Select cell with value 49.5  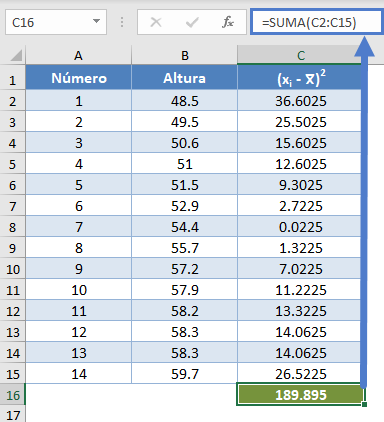click(185, 122)
